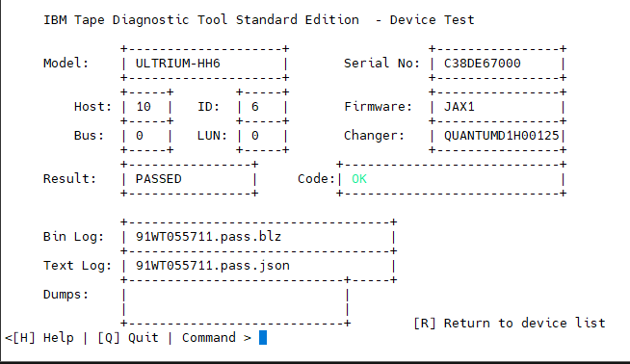
Task: Click the JAX1 firmware value
Action: coord(459,107)
